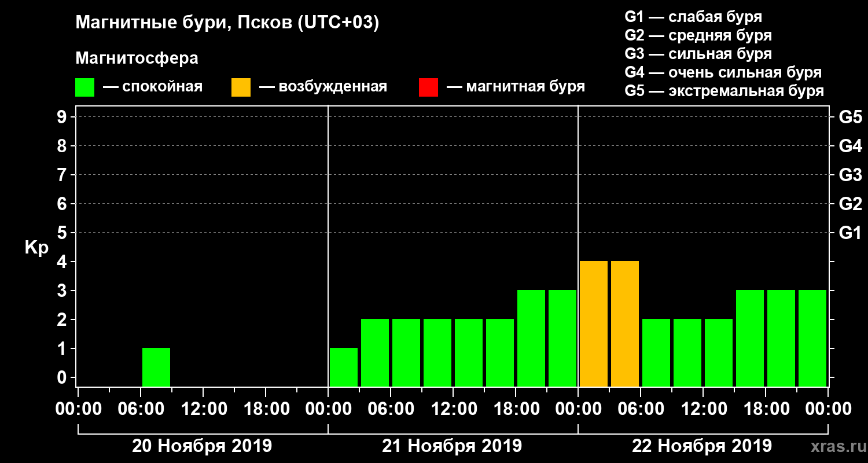Click the 'G2' right-axis label at Kp 6

(850, 204)
